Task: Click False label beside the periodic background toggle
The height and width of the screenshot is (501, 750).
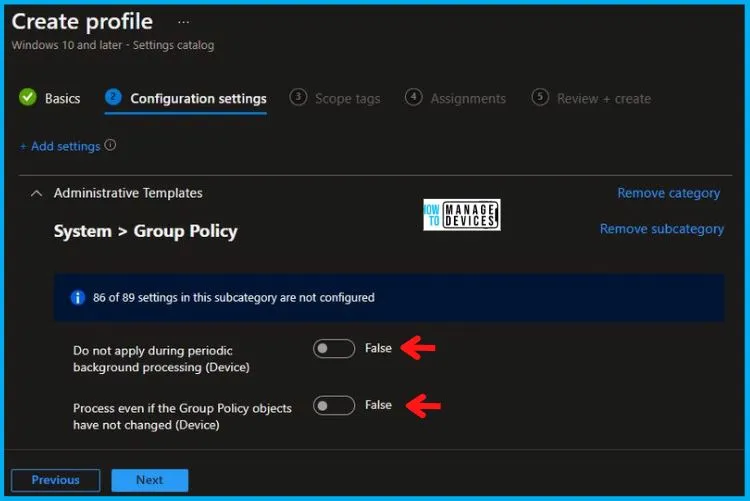Action: [378, 348]
